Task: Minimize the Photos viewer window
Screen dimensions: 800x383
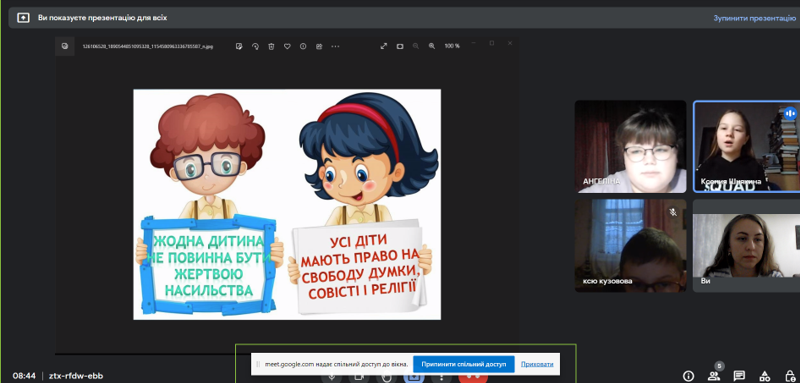Action: (474, 43)
